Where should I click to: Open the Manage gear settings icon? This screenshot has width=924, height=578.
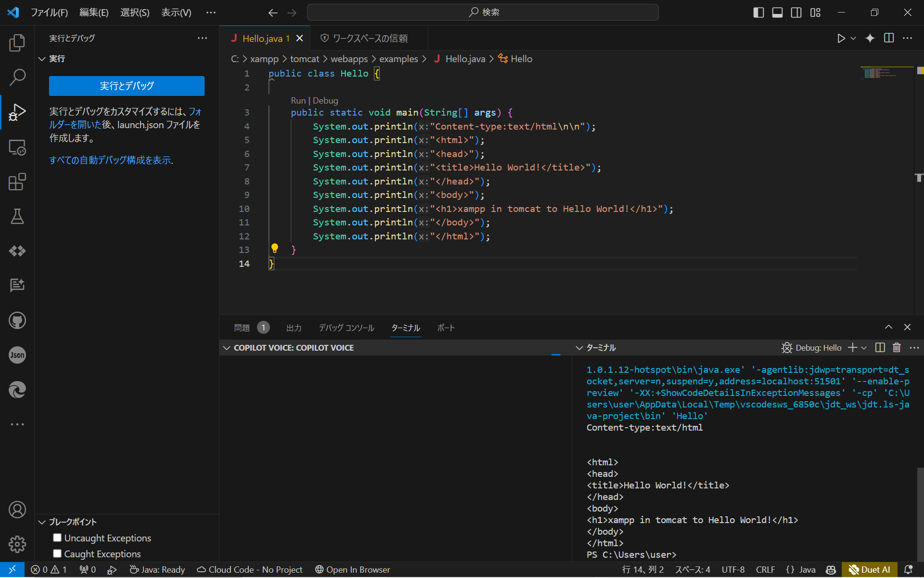pos(17,544)
